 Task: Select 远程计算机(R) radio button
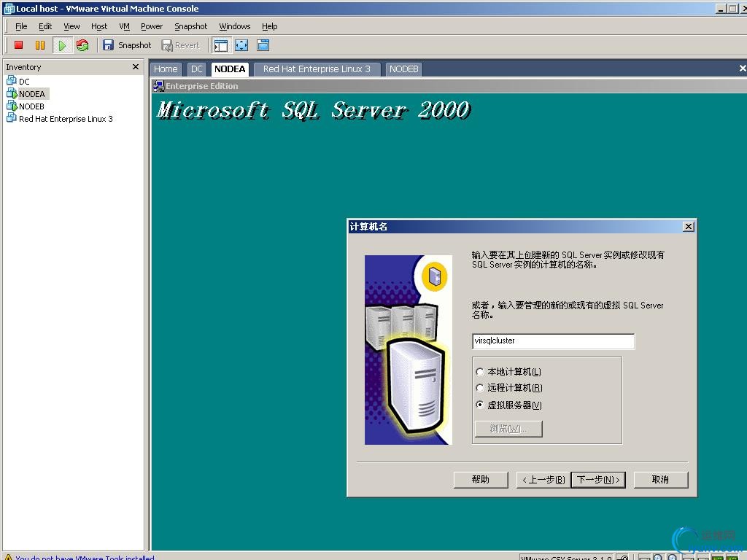click(480, 388)
